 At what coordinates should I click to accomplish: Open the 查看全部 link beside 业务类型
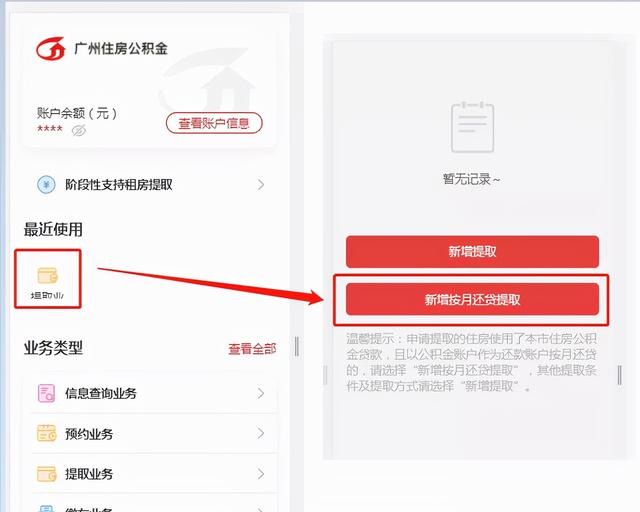(252, 349)
